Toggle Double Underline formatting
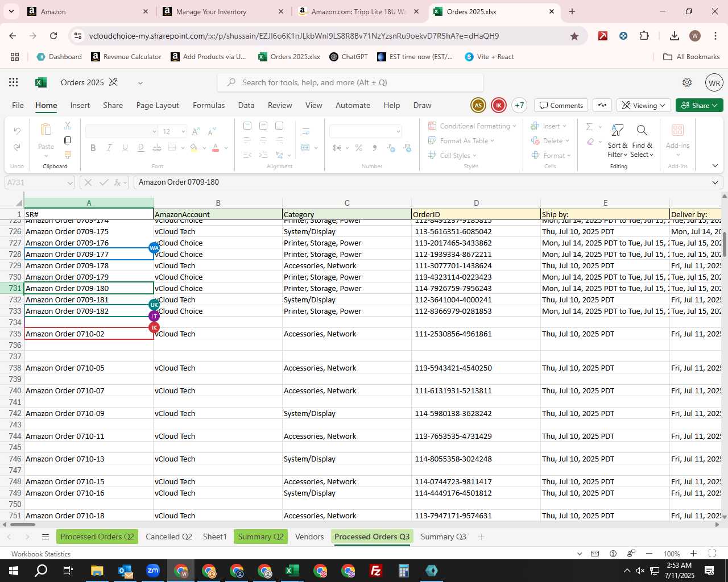The height and width of the screenshot is (582, 728). 141,148
